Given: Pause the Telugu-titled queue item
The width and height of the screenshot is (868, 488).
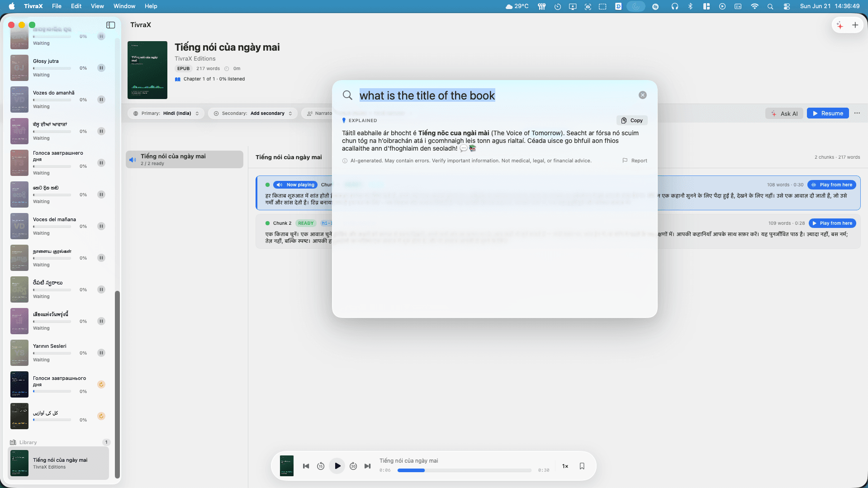Looking at the screenshot, I should click(x=101, y=289).
